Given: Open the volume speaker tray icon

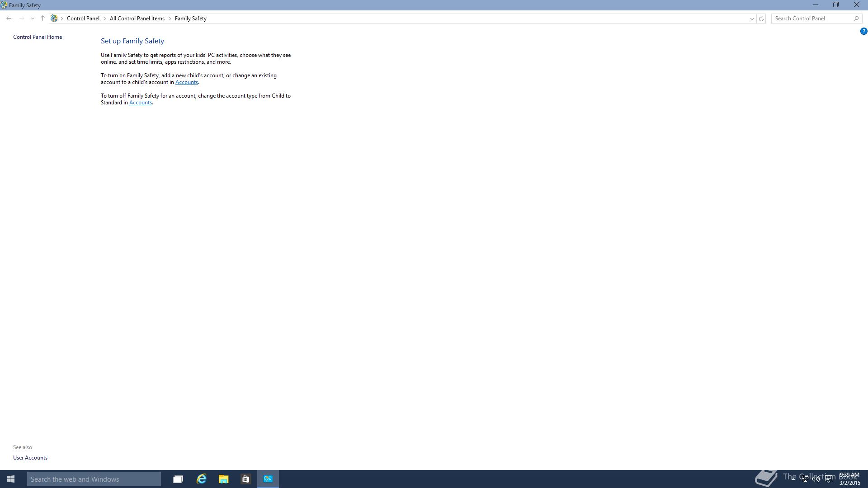Looking at the screenshot, I should (816, 479).
